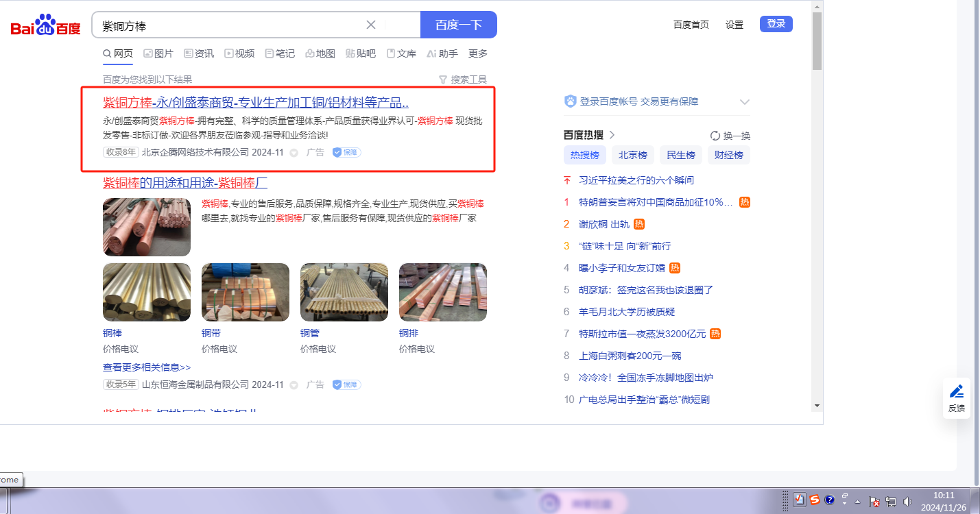Screen dimensions: 980x514
Task: Open the 文库 tab
Action: click(x=401, y=53)
